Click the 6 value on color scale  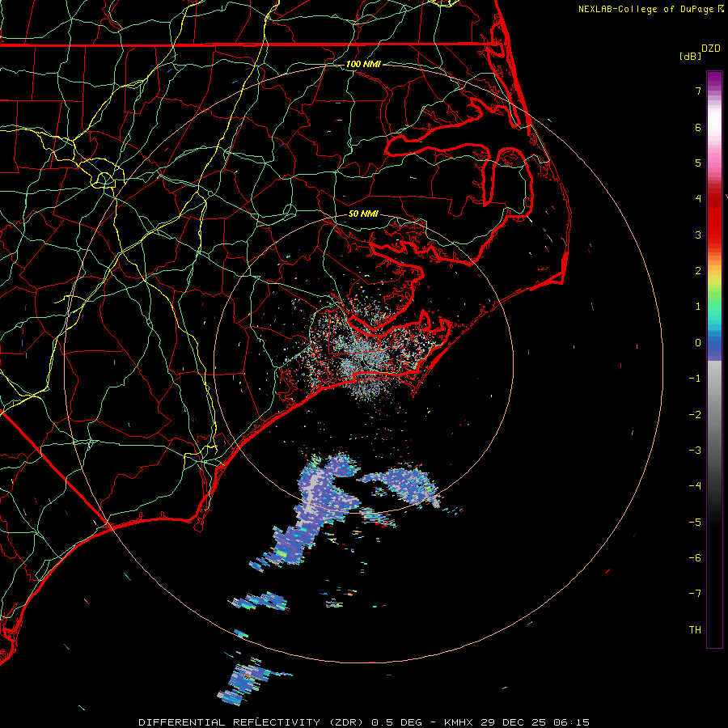[698, 127]
